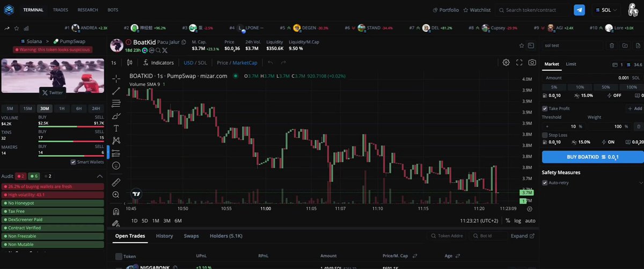The image size is (644, 269).
Task: Go to the TRADES tab
Action: 61,10
